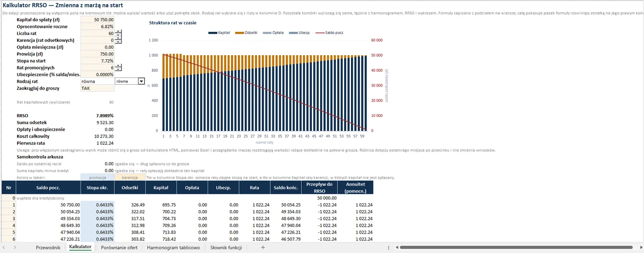
Task: Select Zaokrąglaj do groszy cell TAK
Action: [x=97, y=88]
